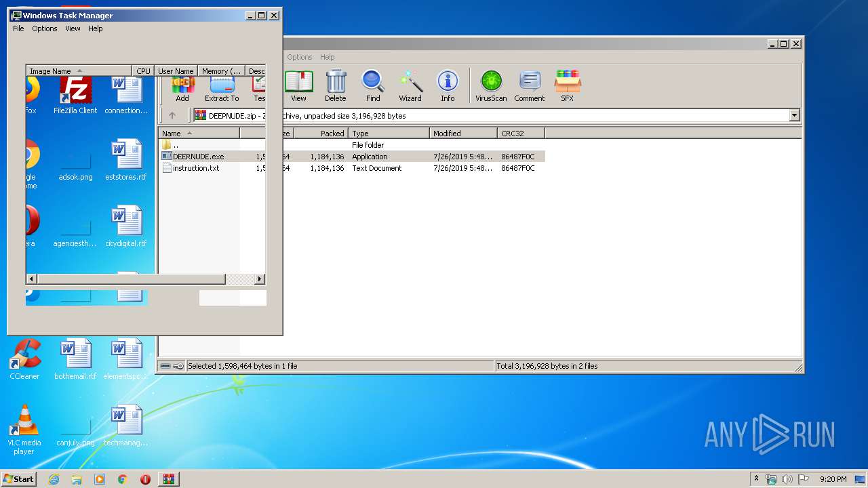Open Options menu in WinRAR
This screenshot has height=488, width=868.
[x=300, y=57]
